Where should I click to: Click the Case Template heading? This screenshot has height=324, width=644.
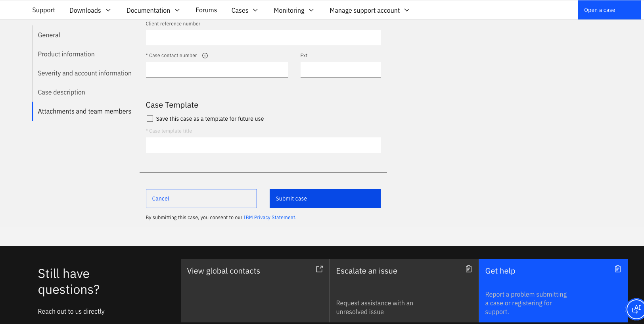172,105
